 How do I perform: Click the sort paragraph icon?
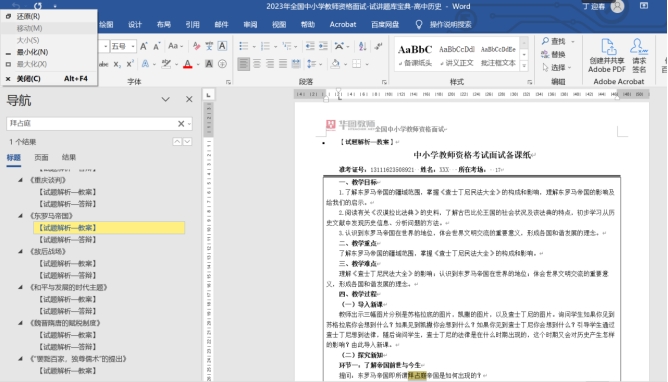(363, 46)
